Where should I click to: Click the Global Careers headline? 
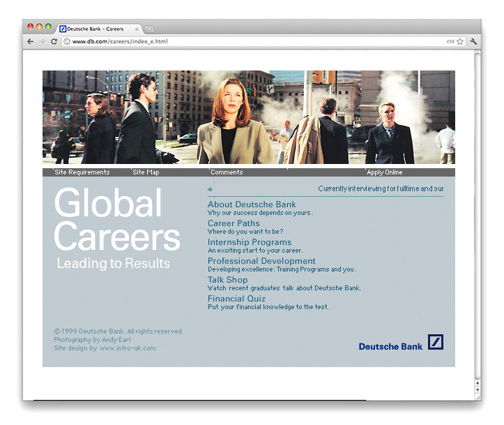(117, 219)
